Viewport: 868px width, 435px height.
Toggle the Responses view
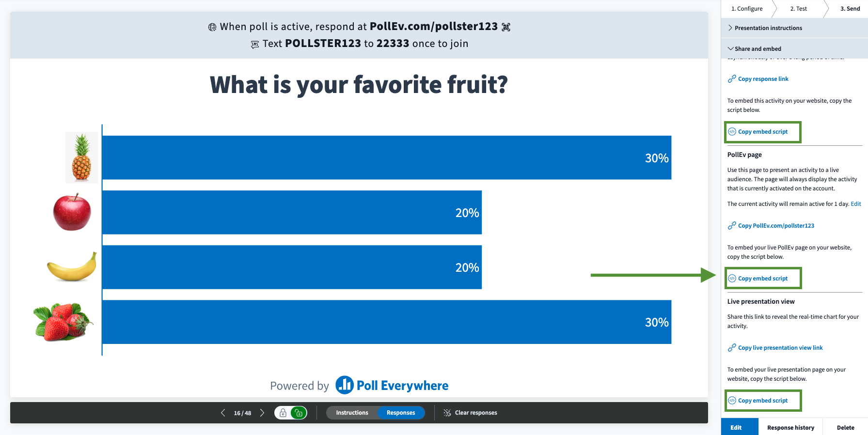[401, 412]
